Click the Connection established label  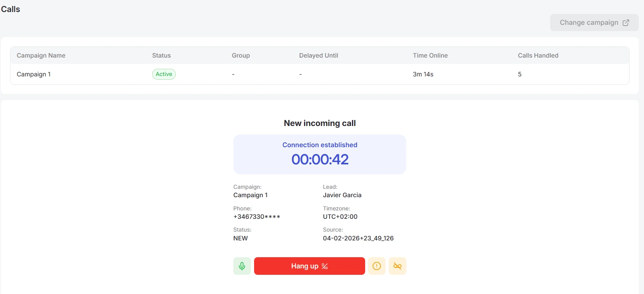[x=320, y=145]
